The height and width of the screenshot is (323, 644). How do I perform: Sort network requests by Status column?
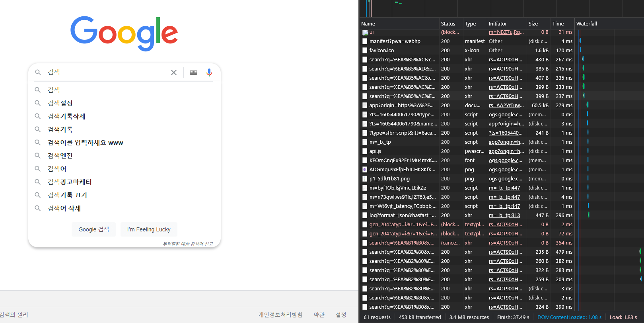451,23
